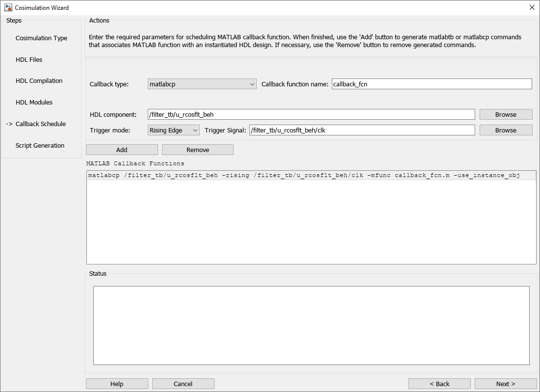The width and height of the screenshot is (540, 392).
Task: Go to the Cosimulation Type step
Action: coord(41,38)
